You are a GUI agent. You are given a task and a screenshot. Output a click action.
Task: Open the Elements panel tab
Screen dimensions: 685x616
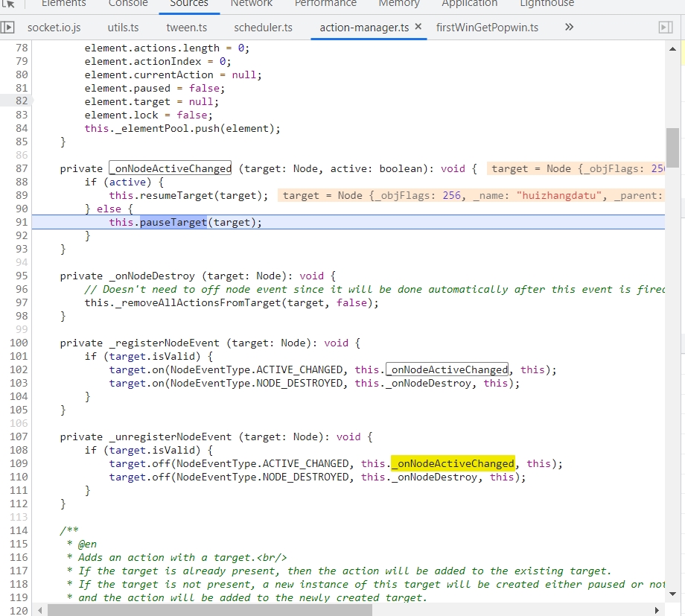64,4
